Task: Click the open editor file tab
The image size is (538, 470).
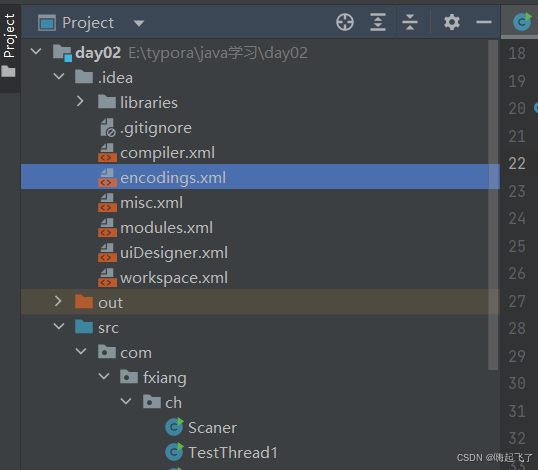Action: 519,21
